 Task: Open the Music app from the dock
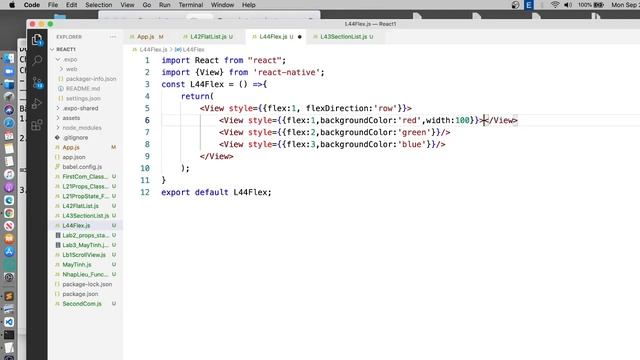coord(9,174)
